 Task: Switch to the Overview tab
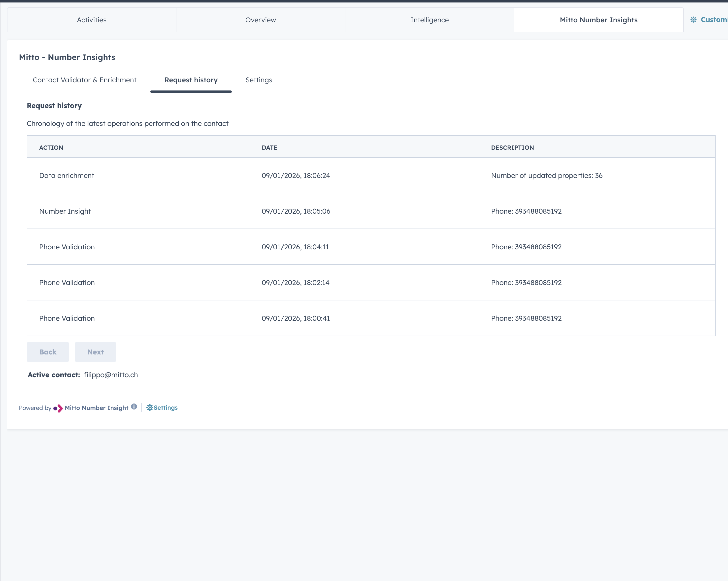tap(260, 20)
